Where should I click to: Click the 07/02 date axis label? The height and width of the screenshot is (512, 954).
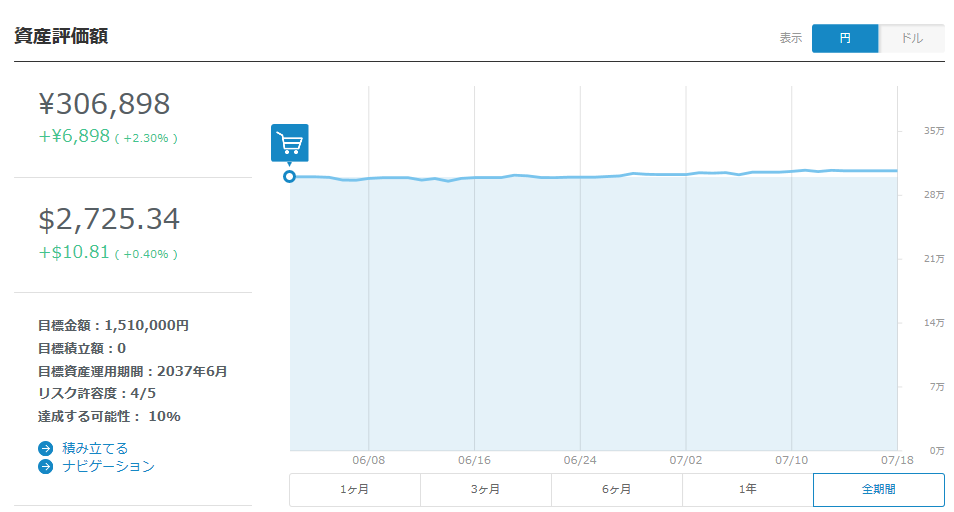coord(685,461)
